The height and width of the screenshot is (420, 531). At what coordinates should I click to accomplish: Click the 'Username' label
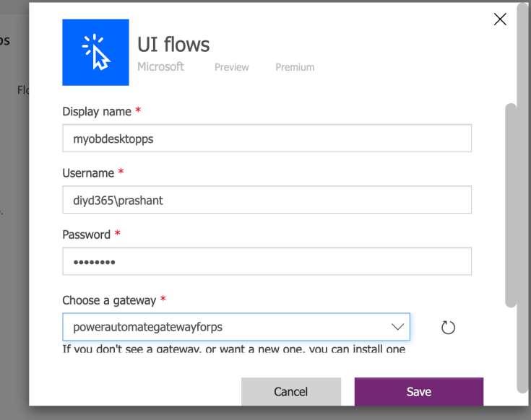pos(88,173)
